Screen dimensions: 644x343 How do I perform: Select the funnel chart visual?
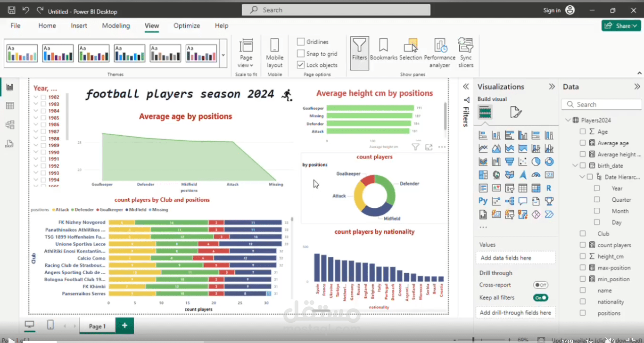click(509, 162)
